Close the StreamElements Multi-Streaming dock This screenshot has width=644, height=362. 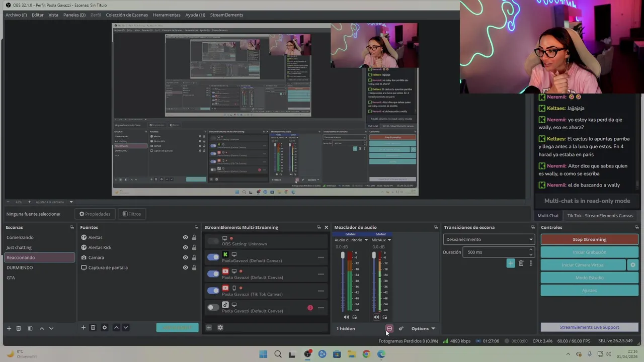click(326, 227)
